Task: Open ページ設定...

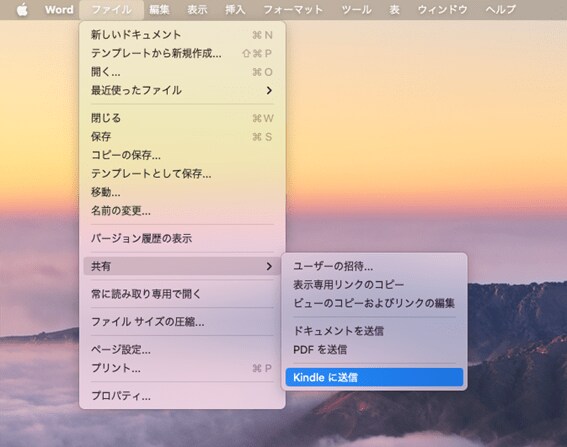Action: coord(182,349)
